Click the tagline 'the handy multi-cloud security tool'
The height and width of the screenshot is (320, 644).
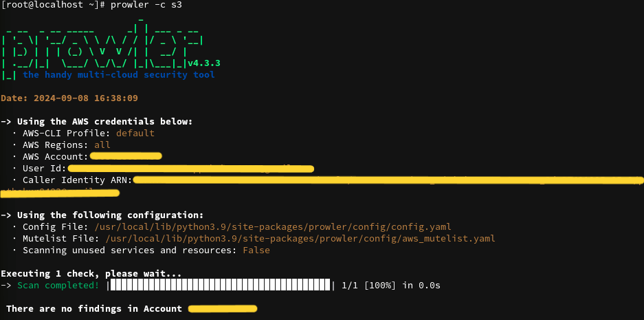[119, 75]
